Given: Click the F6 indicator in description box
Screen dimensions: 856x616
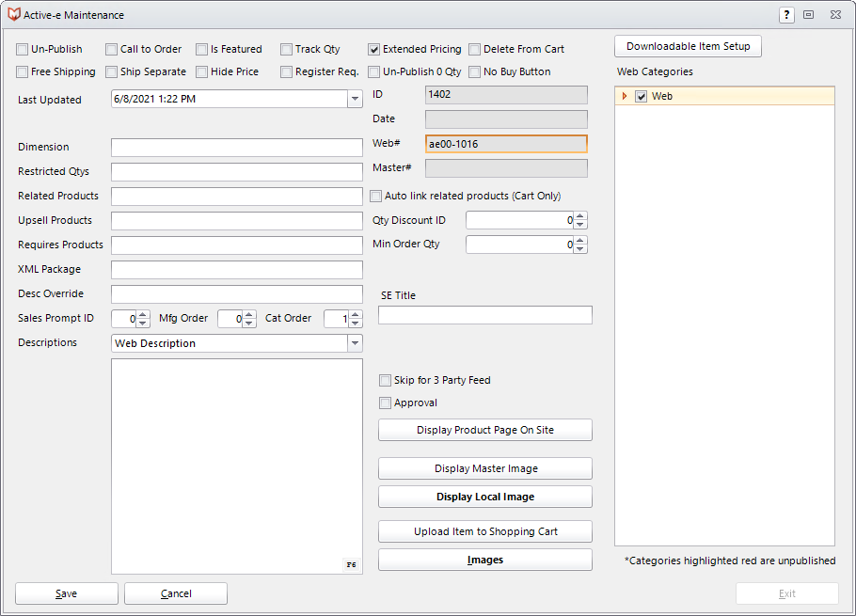Looking at the screenshot, I should tap(351, 564).
